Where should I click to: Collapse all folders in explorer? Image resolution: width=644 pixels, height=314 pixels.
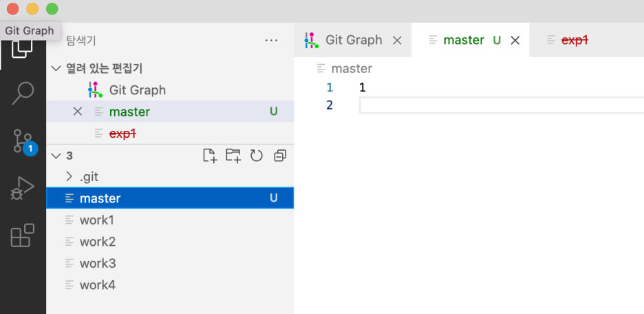pos(280,156)
